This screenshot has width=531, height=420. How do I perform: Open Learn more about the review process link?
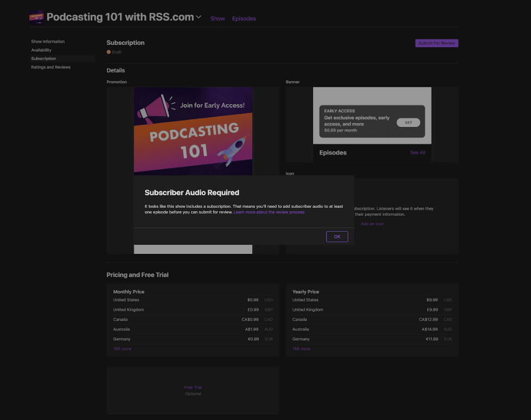point(269,212)
